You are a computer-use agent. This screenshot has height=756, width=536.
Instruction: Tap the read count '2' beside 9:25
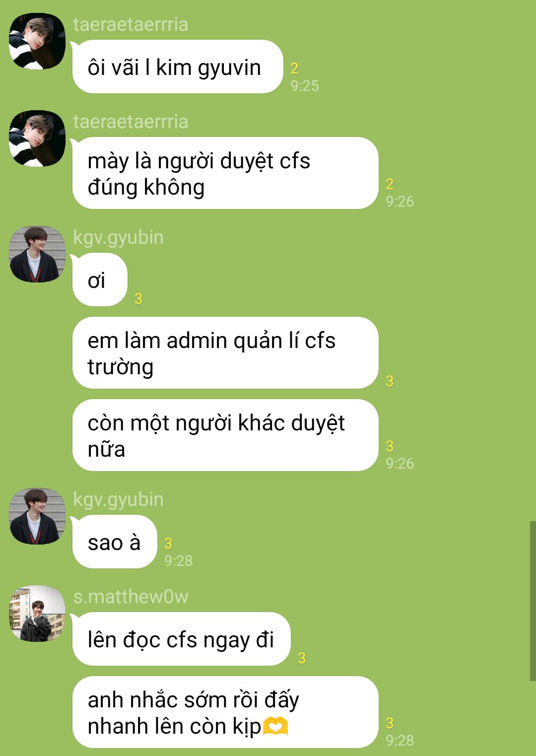[x=294, y=69]
